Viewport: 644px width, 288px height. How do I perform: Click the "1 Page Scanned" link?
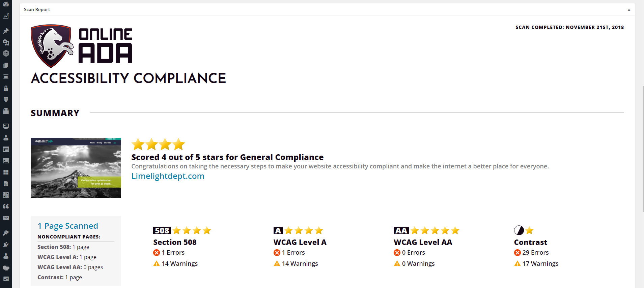[68, 226]
